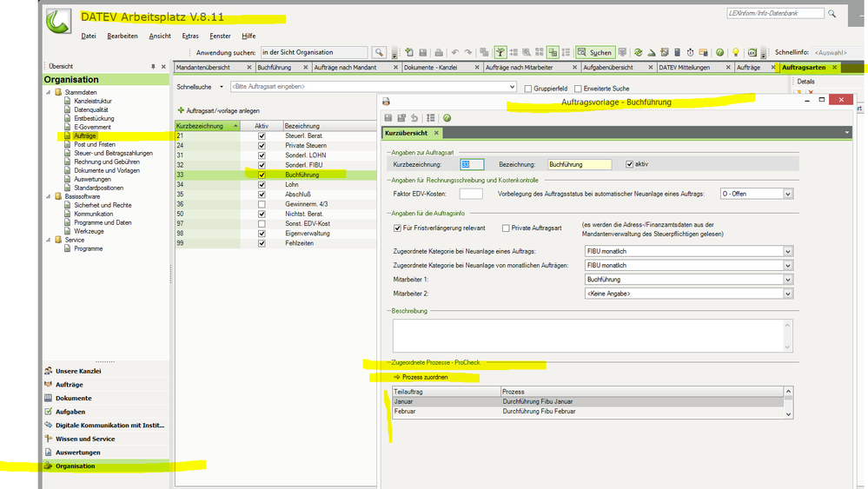Click down arrow of Prozess table scrollbar

coord(789,414)
